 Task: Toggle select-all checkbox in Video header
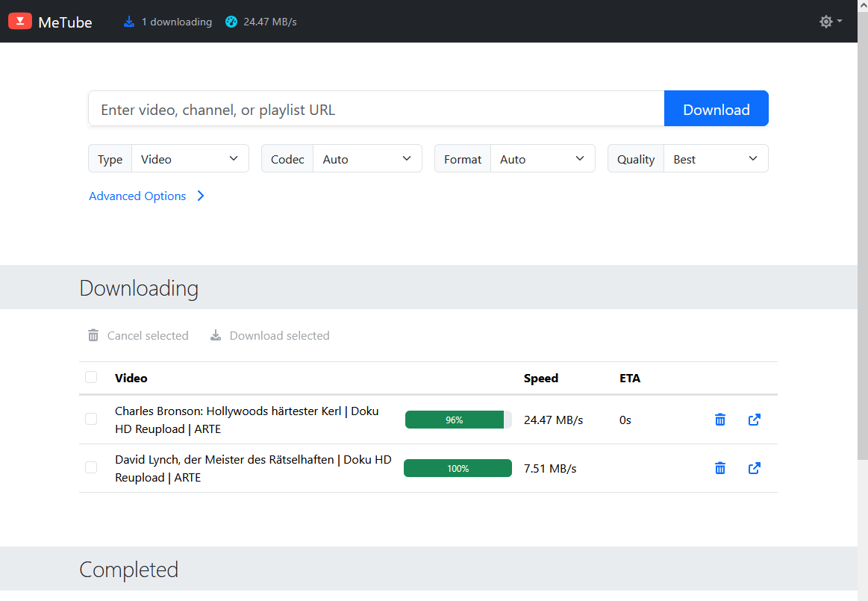click(x=91, y=377)
